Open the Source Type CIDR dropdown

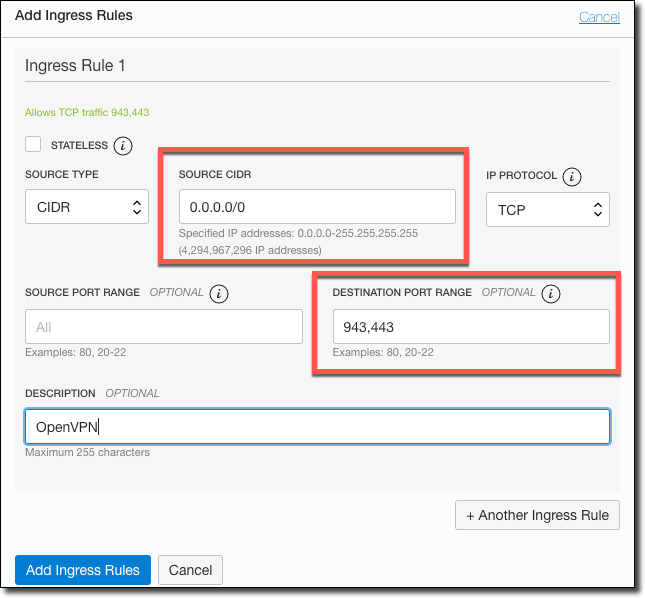click(86, 208)
